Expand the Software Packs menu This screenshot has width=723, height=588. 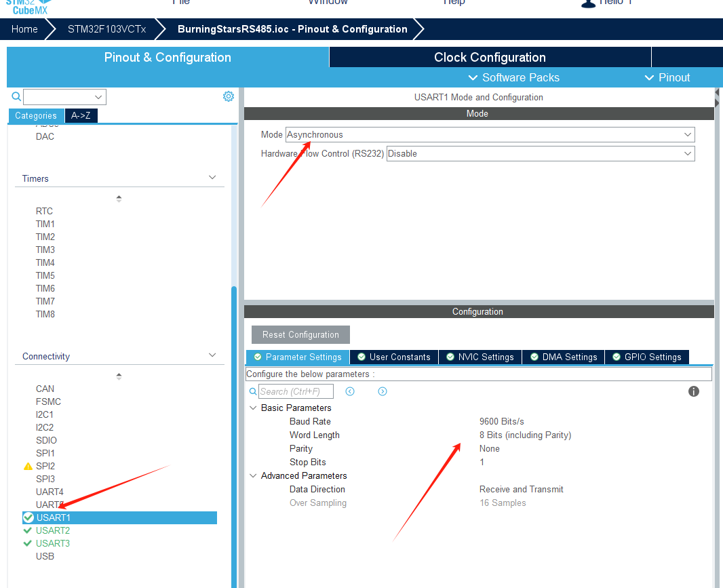point(513,77)
